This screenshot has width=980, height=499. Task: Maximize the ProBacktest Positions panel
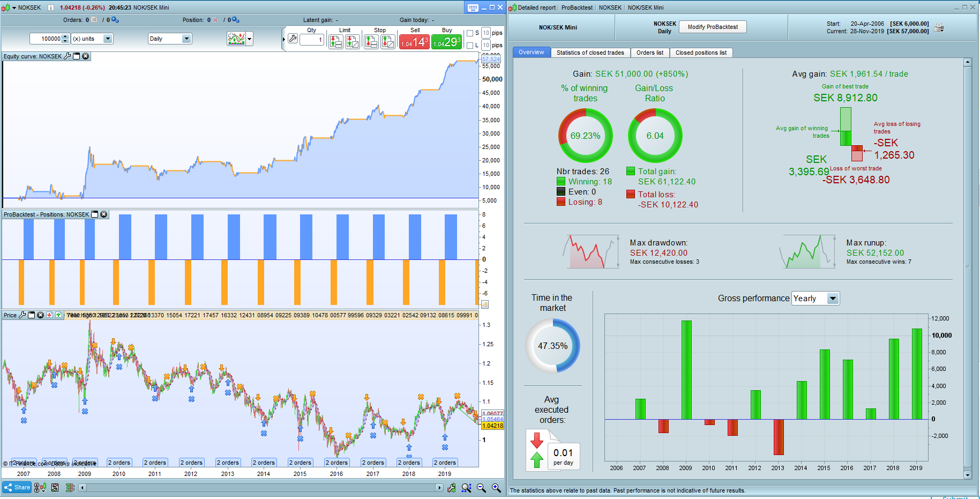(x=95, y=214)
